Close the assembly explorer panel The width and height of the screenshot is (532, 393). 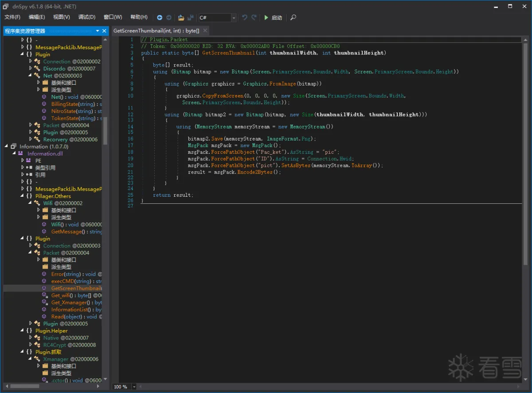pyautogui.click(x=105, y=31)
